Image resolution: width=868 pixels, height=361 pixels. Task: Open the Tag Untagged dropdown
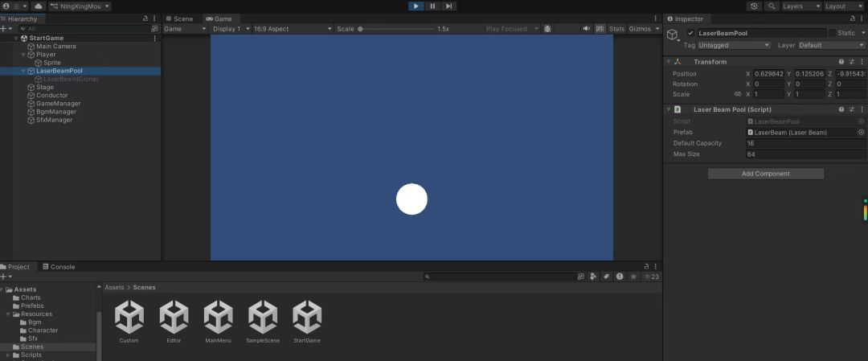(734, 45)
